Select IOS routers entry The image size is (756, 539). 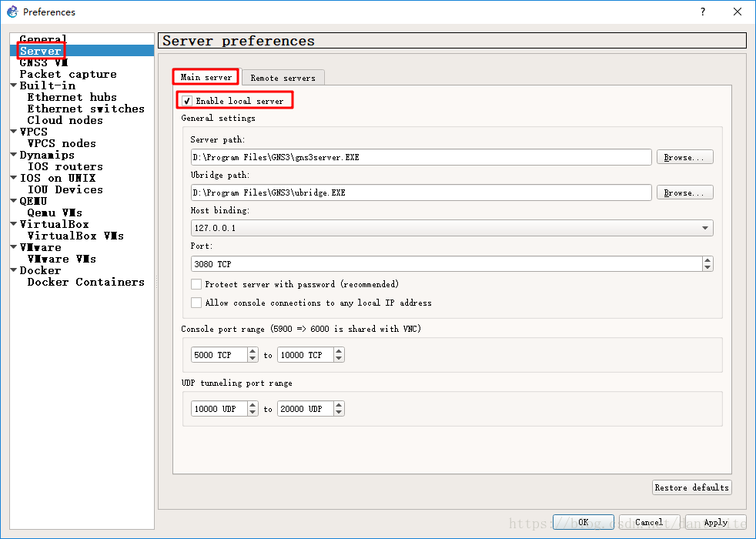click(65, 166)
